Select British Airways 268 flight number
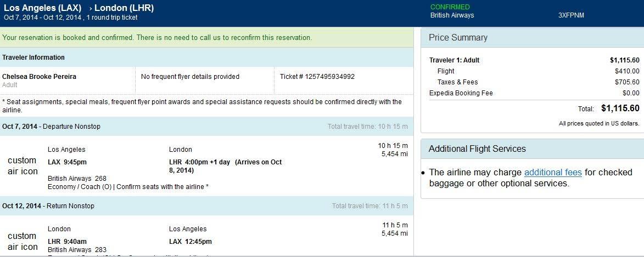 click(x=77, y=179)
